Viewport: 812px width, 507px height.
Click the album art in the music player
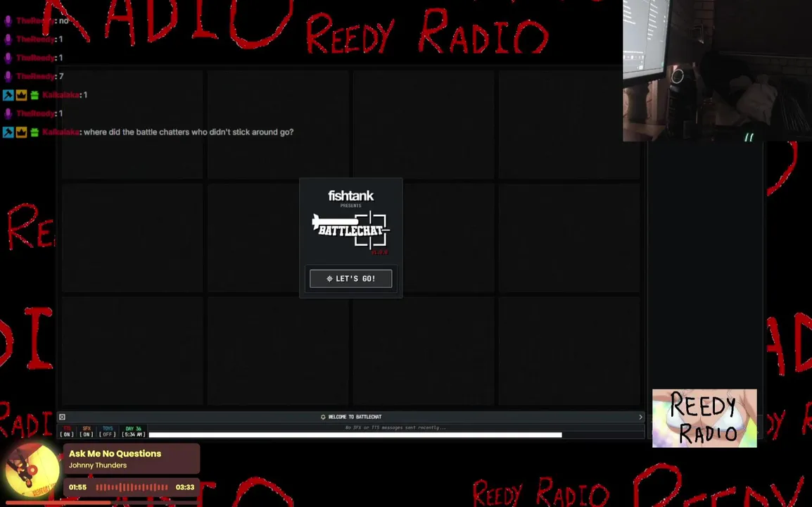[x=32, y=470]
